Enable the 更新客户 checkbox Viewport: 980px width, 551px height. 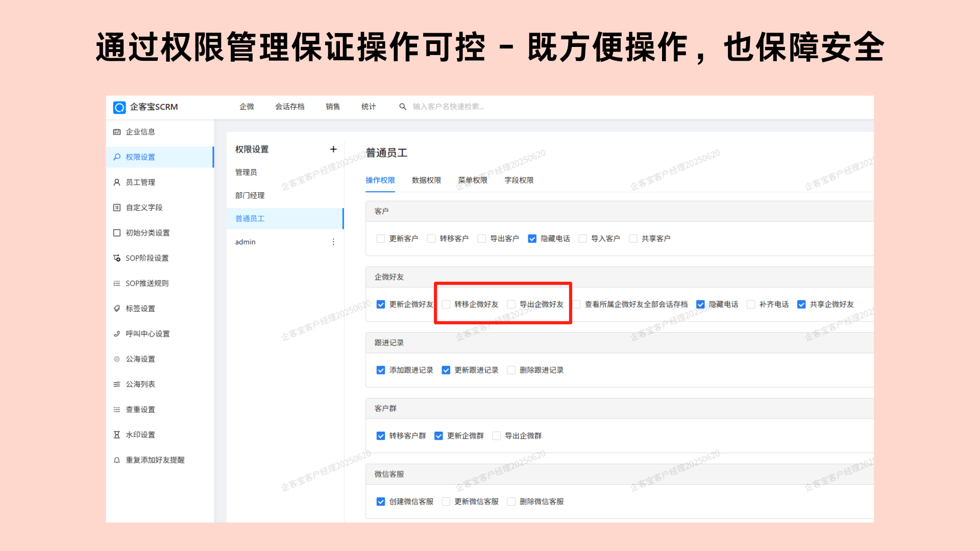(380, 239)
